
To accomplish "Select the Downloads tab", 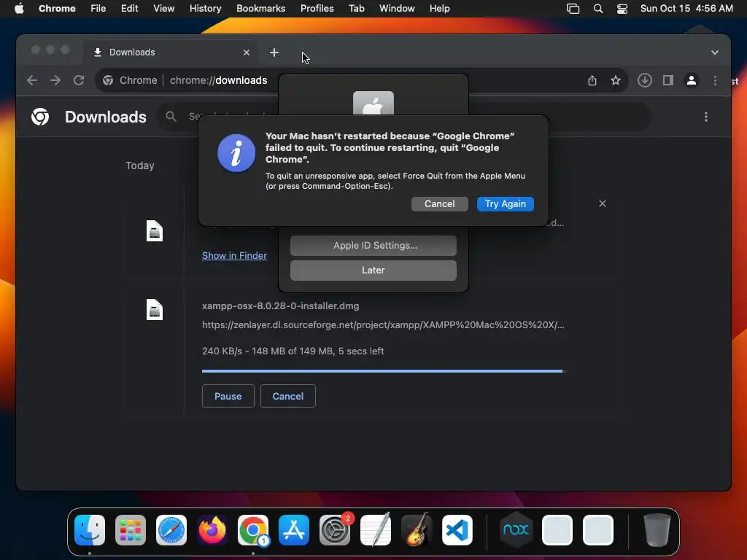I will click(x=171, y=52).
